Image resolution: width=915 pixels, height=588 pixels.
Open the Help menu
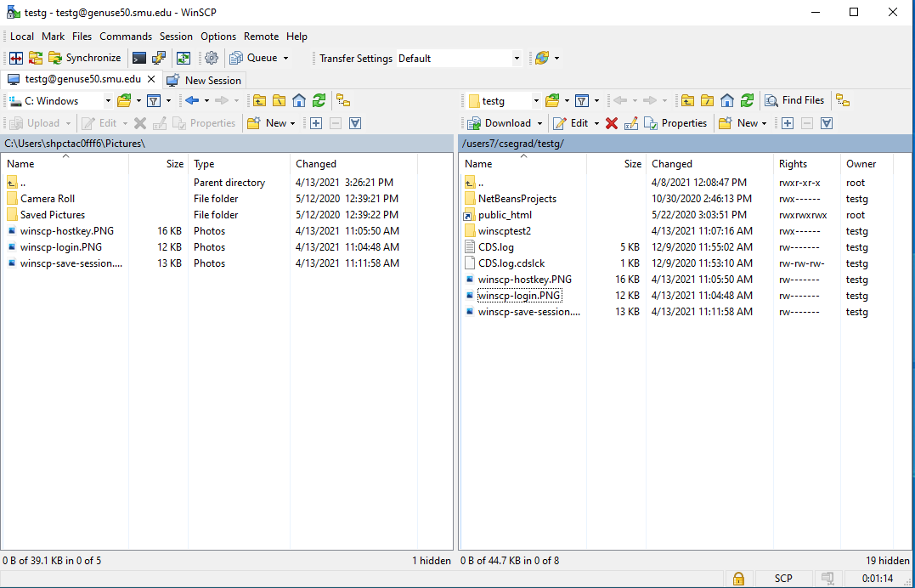(297, 37)
